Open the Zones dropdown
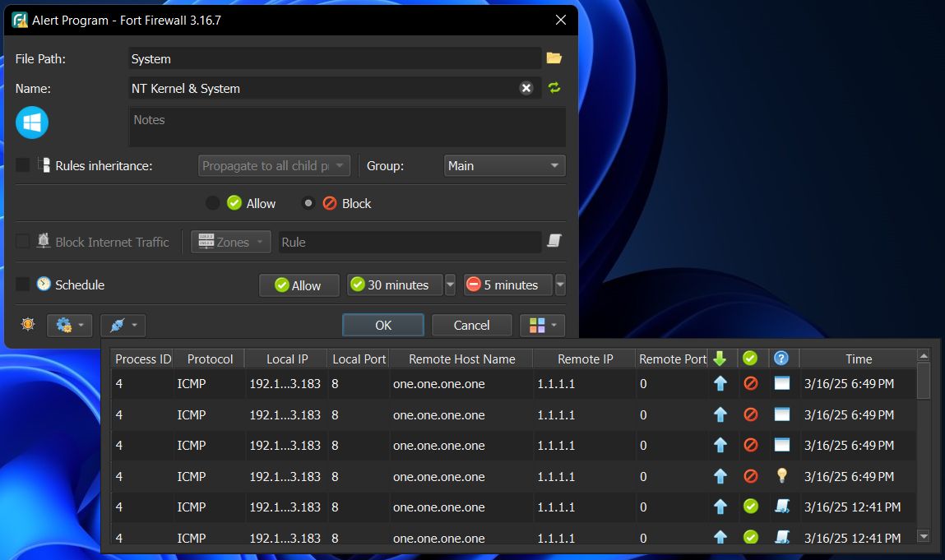This screenshot has height=560, width=945. tap(231, 241)
